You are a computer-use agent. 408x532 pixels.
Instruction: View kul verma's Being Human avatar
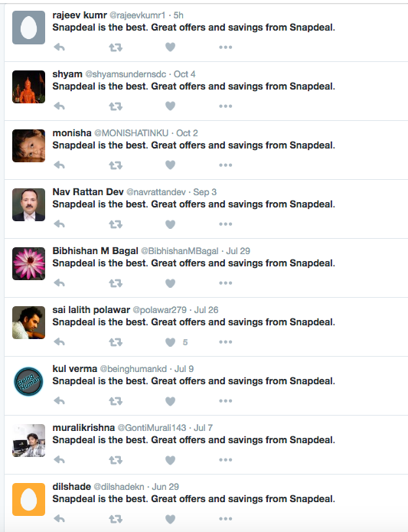(x=28, y=382)
